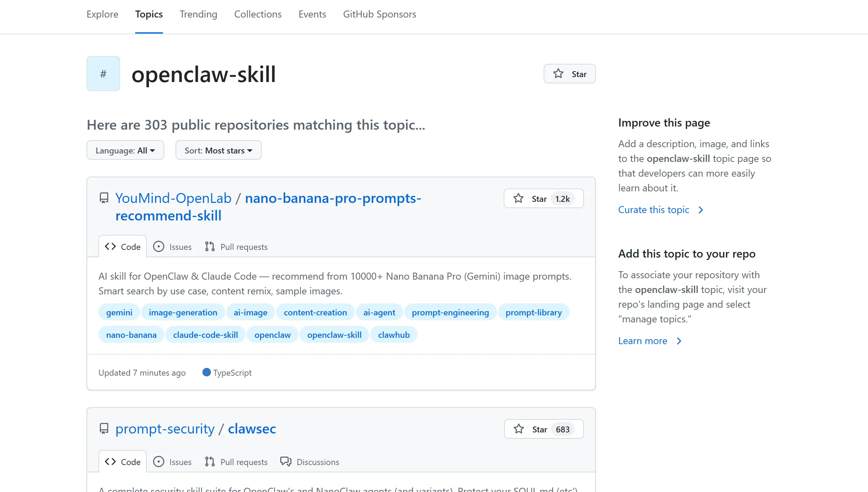868x492 pixels.
Task: Select the prompt-engineering topic tag
Action: (x=450, y=313)
